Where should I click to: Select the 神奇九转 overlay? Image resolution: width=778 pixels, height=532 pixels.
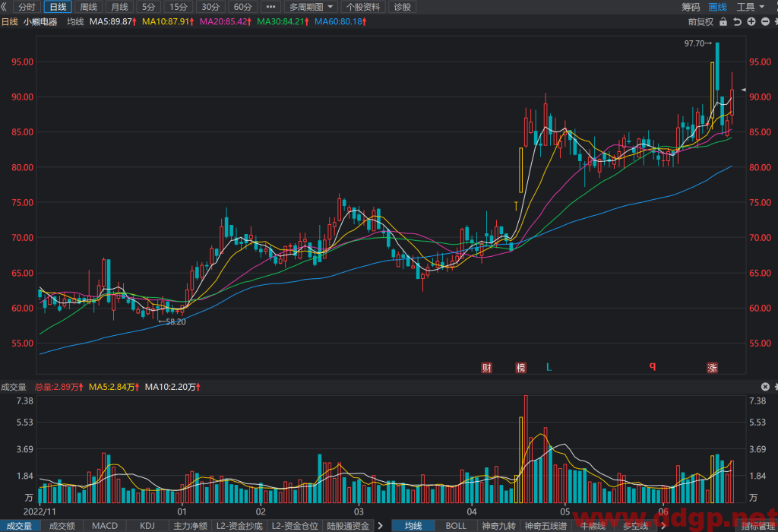pos(498,526)
